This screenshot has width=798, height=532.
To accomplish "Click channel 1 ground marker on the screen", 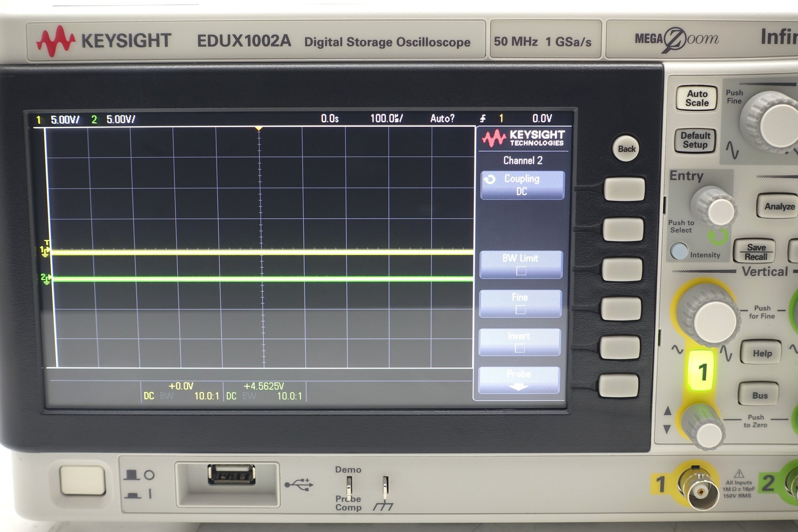I will (x=45, y=251).
